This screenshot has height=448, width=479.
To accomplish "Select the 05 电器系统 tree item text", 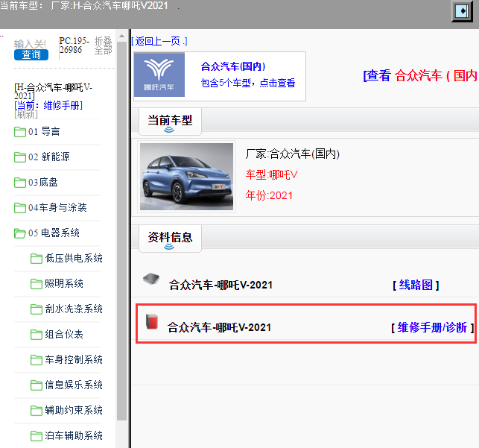I will click(x=54, y=233).
